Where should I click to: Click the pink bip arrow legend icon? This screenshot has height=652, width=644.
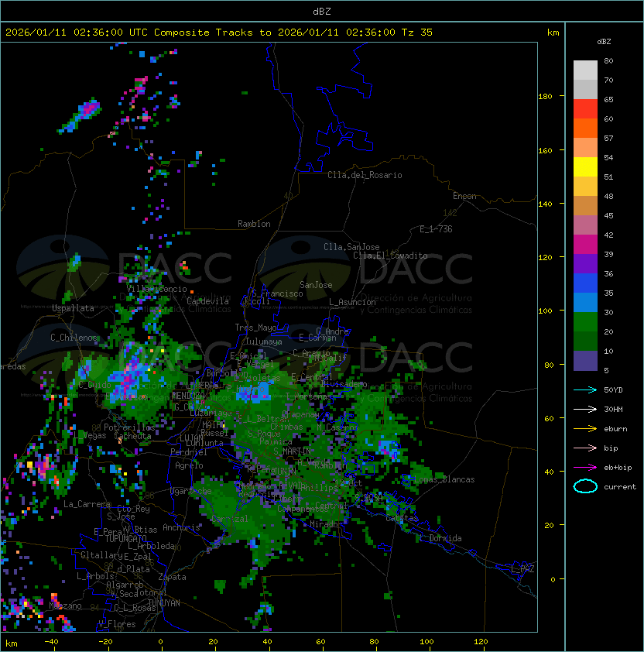[585, 448]
